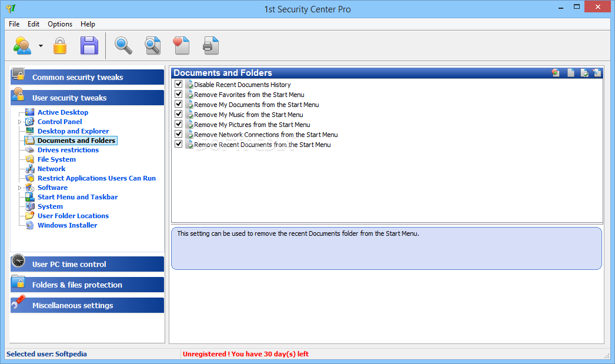
Task: Click the Selected user: Softpedia status text
Action: coord(46,354)
